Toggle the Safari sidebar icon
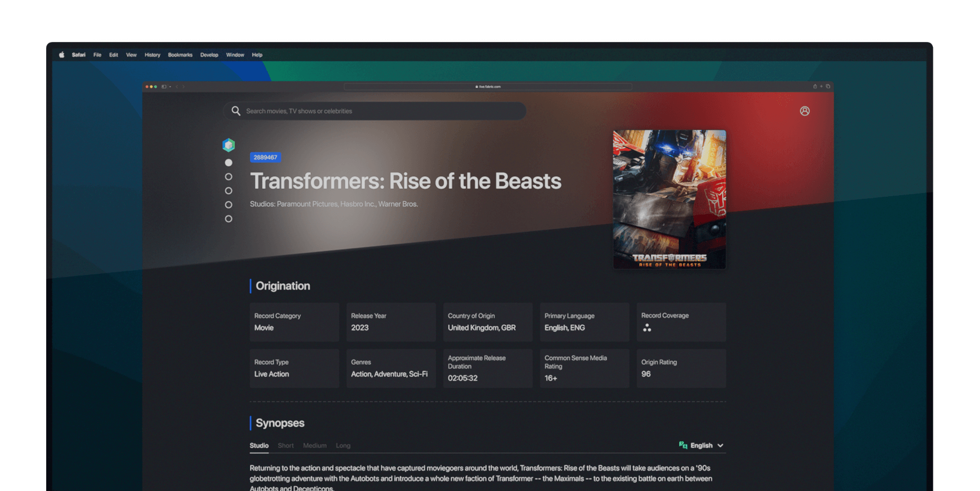 tap(164, 87)
